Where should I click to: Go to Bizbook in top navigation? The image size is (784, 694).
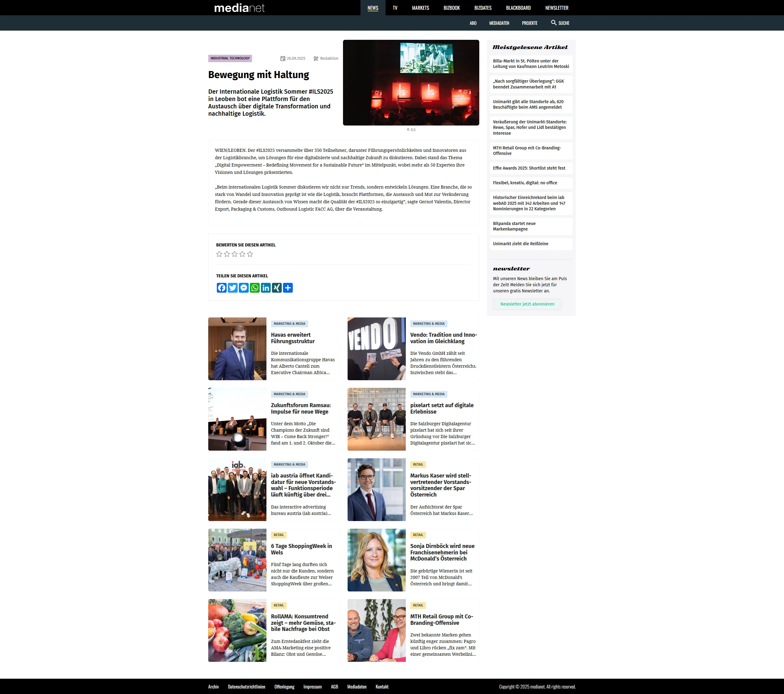click(x=451, y=8)
